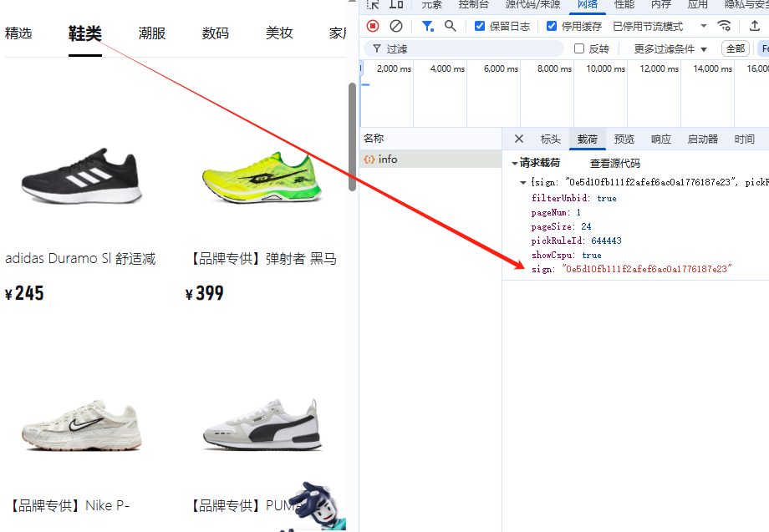Viewport: 769px width, 532px height.
Task: Click the showCspu: true payload row
Action: click(x=567, y=255)
